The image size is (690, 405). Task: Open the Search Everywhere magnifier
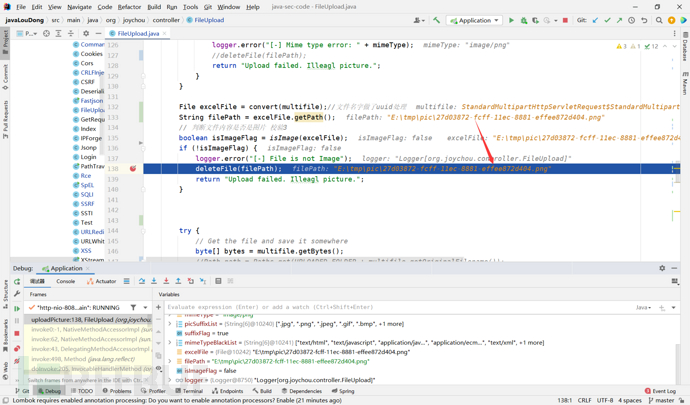(x=659, y=20)
